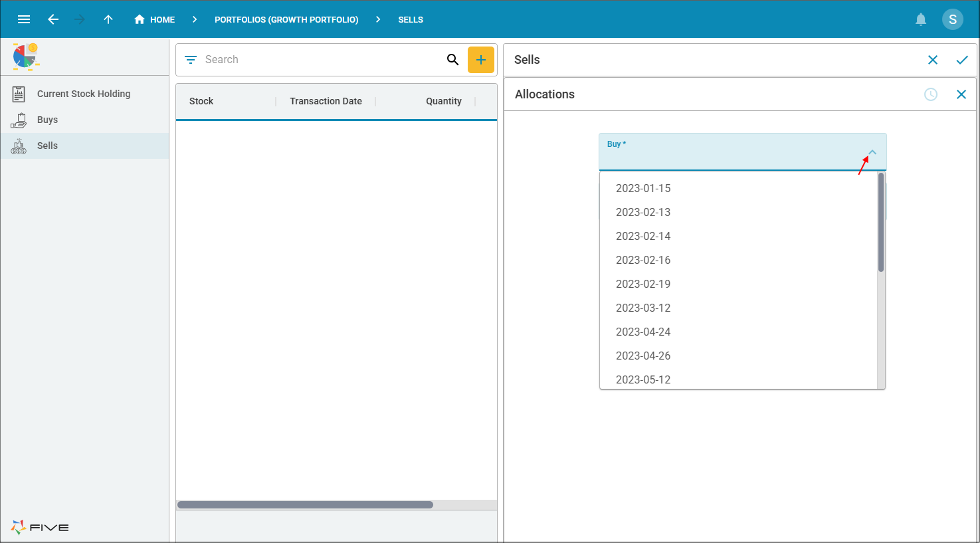Cancel the Sells form with X
Viewport: 980px width, 543px height.
pyautogui.click(x=933, y=60)
